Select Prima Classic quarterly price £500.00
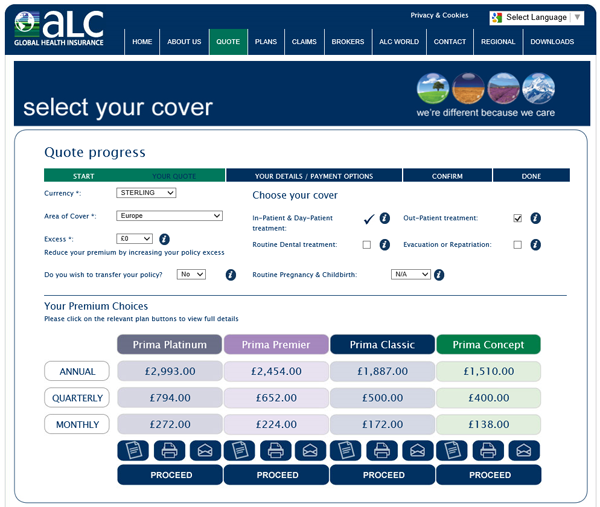The width and height of the screenshot is (600, 507). [x=382, y=398]
